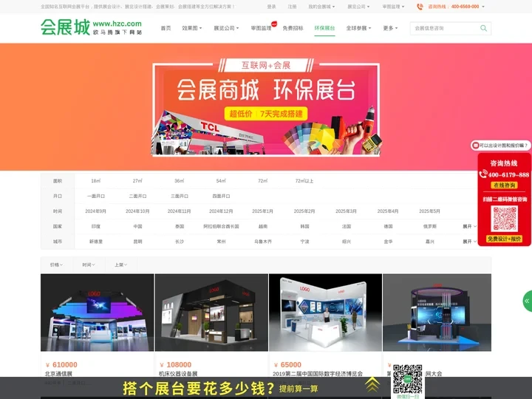Filter time by 2024年9月

pyautogui.click(x=95, y=211)
